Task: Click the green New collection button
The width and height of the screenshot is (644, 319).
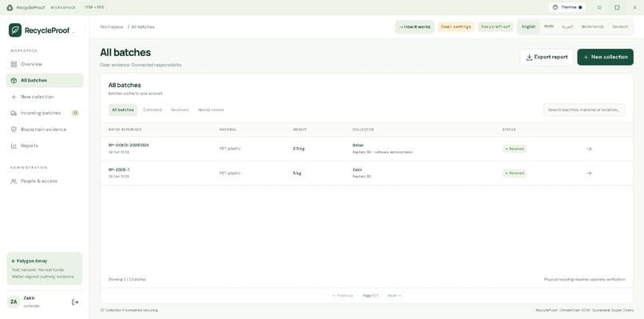Action: (605, 57)
